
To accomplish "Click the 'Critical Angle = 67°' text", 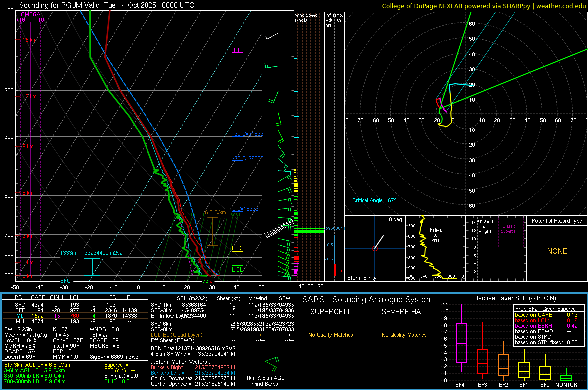I will click(x=374, y=200).
